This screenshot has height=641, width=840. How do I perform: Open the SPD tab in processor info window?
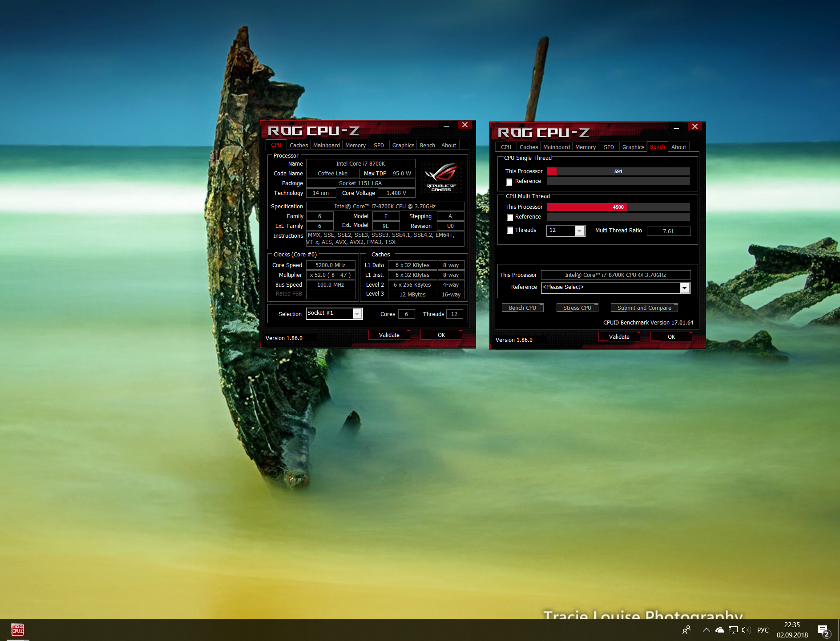(379, 146)
